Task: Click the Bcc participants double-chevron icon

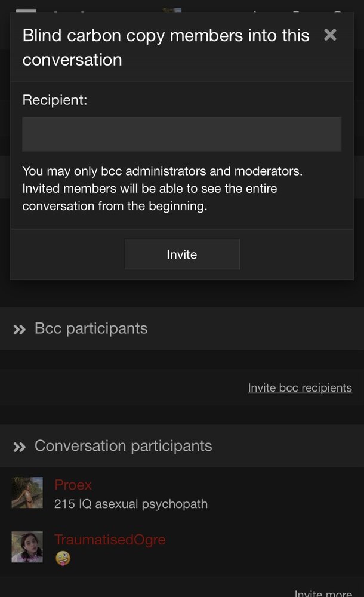Action: tap(20, 330)
